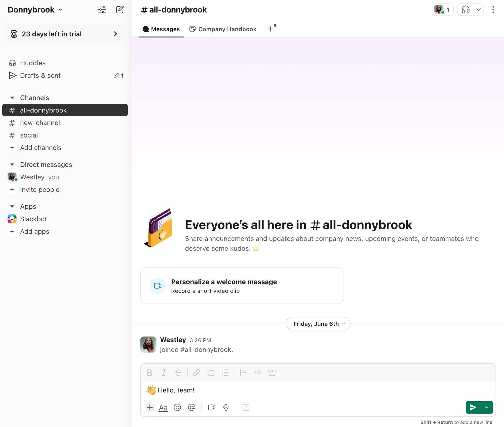Viewport: 504px width, 427px height.
Task: Open slash shortcuts menu
Action: click(x=246, y=408)
